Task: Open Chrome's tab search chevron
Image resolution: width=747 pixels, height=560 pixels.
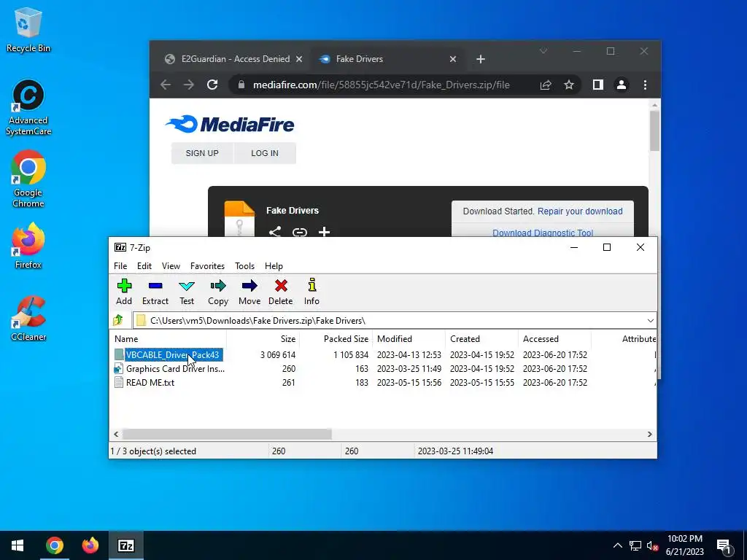Action: pyautogui.click(x=543, y=51)
